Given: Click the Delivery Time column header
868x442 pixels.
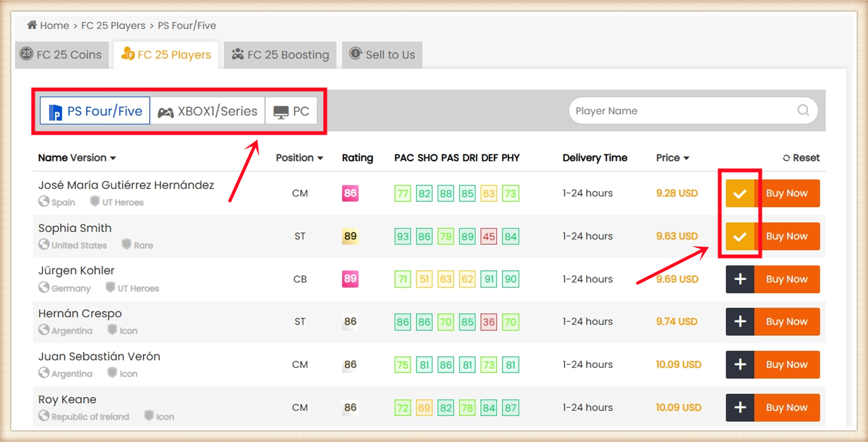Looking at the screenshot, I should click(x=595, y=158).
